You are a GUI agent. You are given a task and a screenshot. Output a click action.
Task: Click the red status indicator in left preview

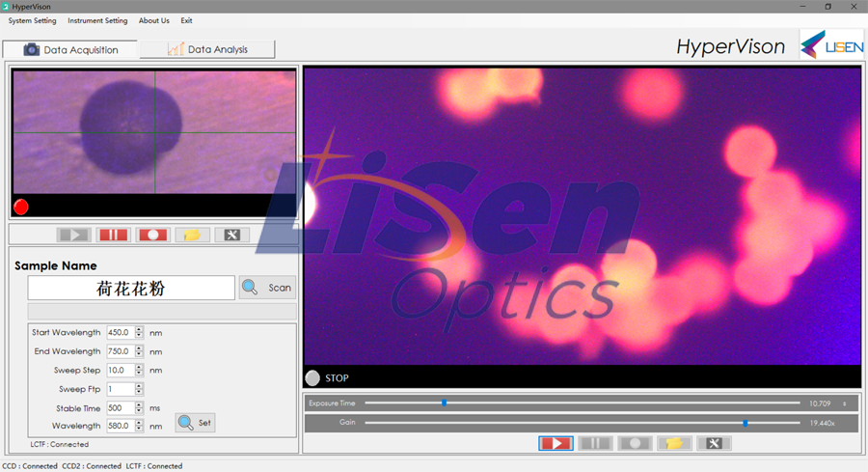click(21, 207)
